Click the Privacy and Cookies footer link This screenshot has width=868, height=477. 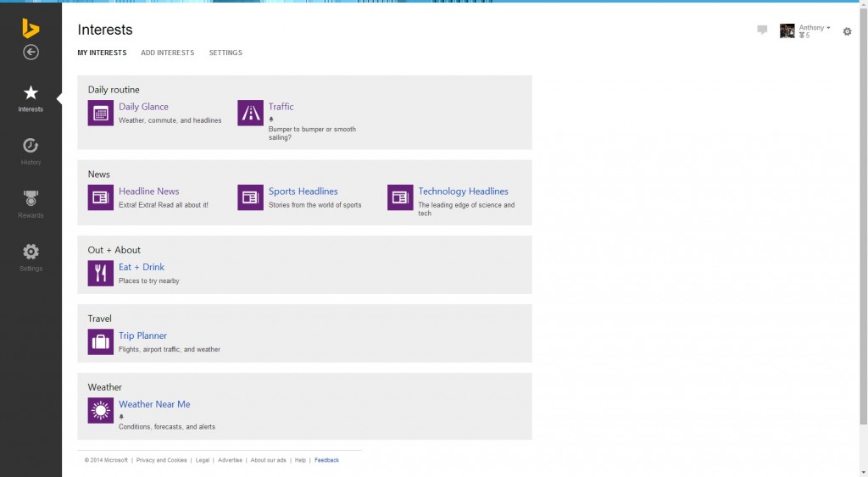coord(161,460)
